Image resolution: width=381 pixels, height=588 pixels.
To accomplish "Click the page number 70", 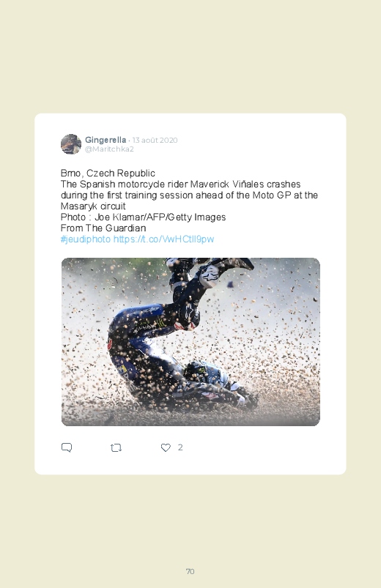I will tap(190, 571).
